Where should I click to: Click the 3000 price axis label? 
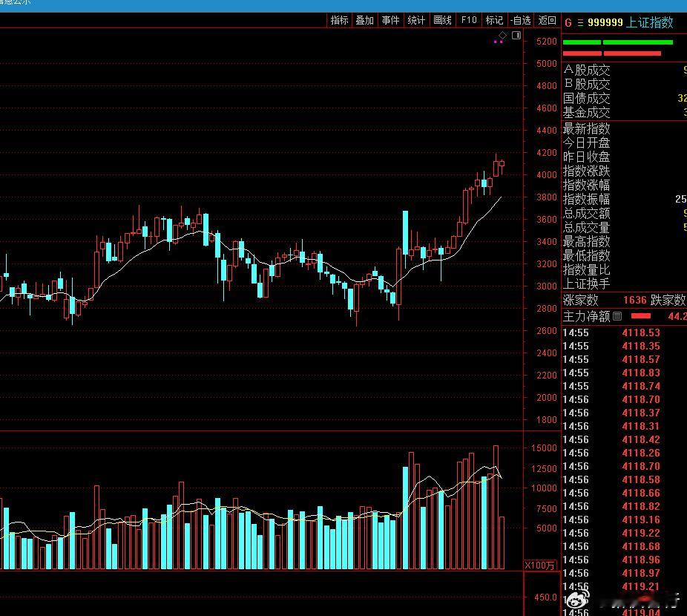coord(546,286)
